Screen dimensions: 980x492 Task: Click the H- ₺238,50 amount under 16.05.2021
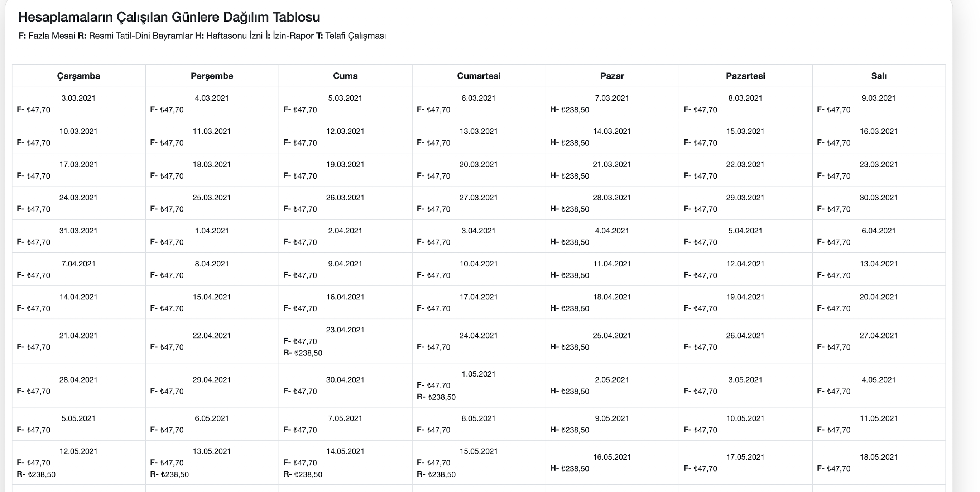(x=570, y=469)
